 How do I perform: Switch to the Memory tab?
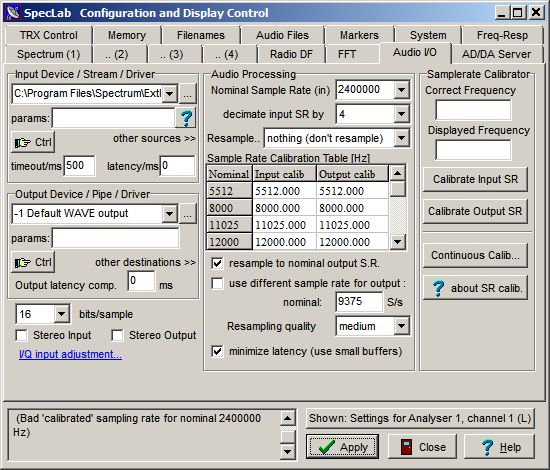pos(127,35)
